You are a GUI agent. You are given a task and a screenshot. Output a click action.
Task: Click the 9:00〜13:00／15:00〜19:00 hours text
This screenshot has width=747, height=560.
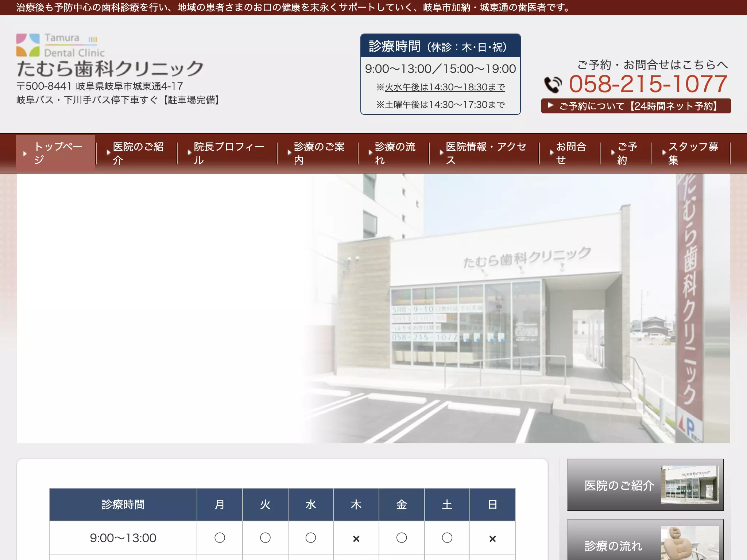click(x=440, y=69)
